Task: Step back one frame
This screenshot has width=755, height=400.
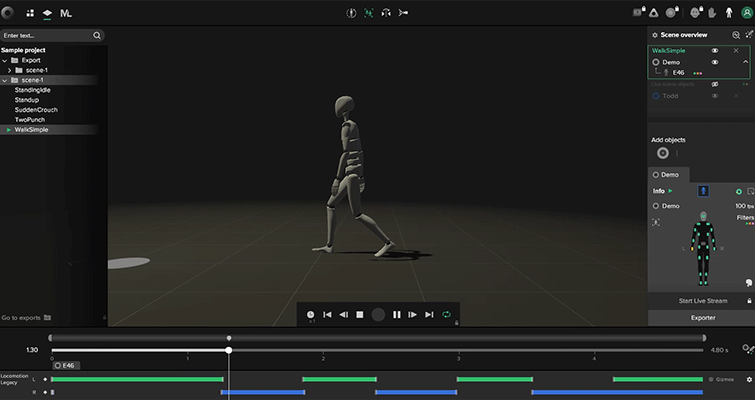Action: (344, 315)
